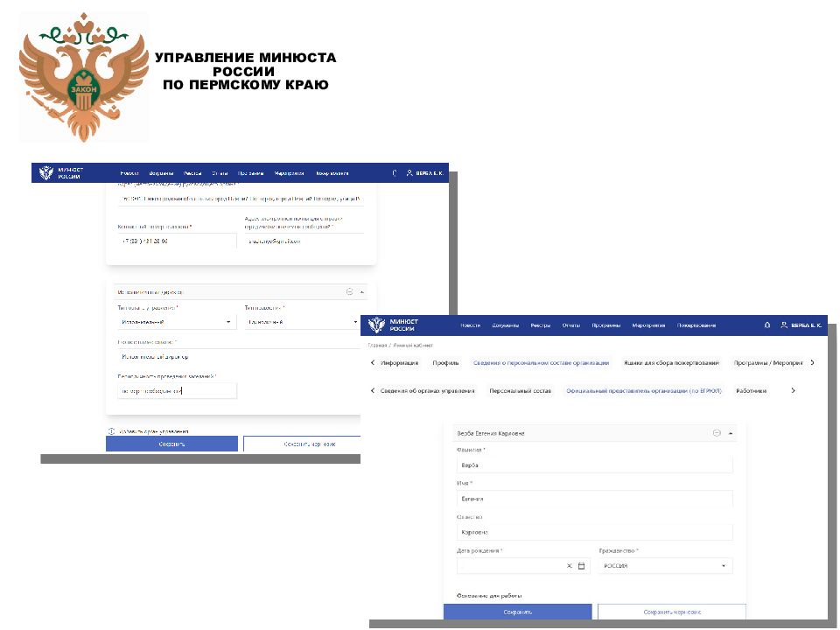Open Мероприятия in the front window menu
840x630 pixels.
pos(648,325)
